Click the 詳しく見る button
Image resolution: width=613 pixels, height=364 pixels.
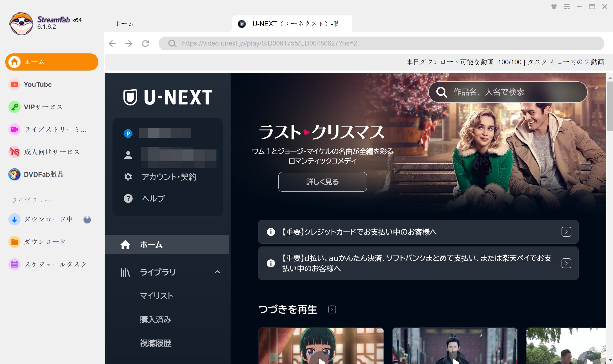pos(323,182)
